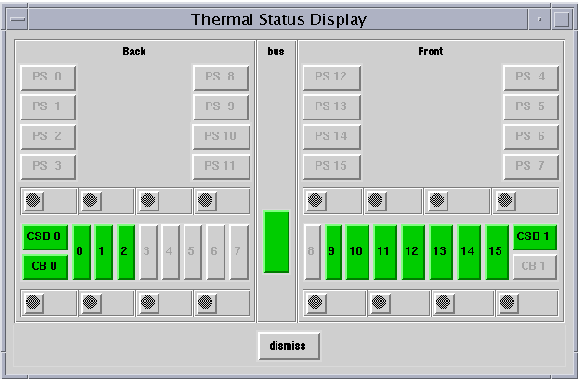580x380 pixels.
Task: Select the gray board slot 8
Action: [313, 252]
